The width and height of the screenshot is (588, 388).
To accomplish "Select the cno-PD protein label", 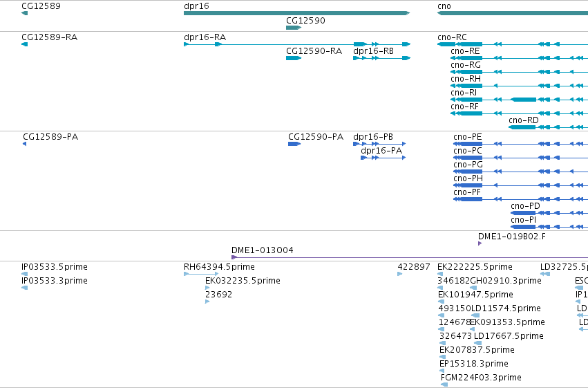I will tap(525, 206).
